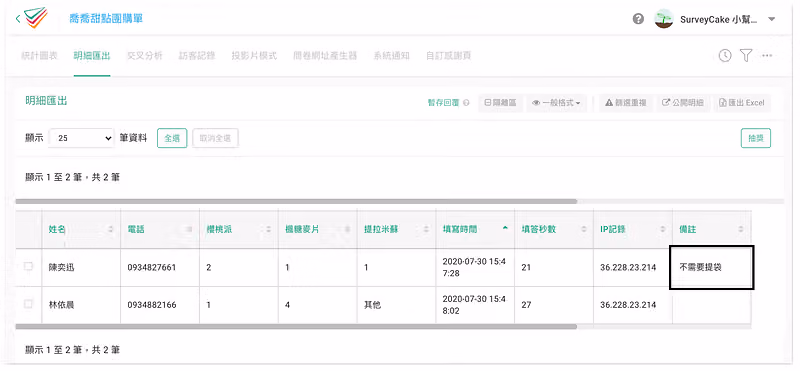Open the 隔離區 button
Image resolution: width=800 pixels, height=371 pixels.
point(501,103)
